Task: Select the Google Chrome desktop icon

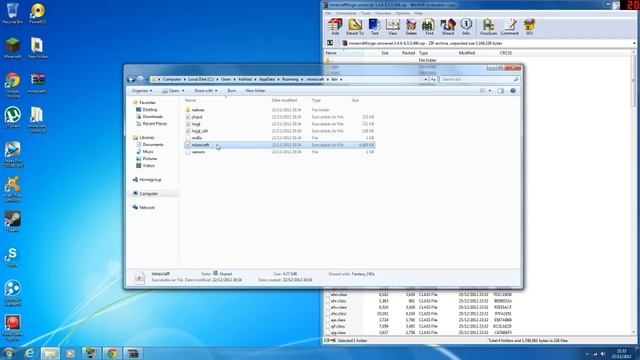Action: (x=12, y=84)
